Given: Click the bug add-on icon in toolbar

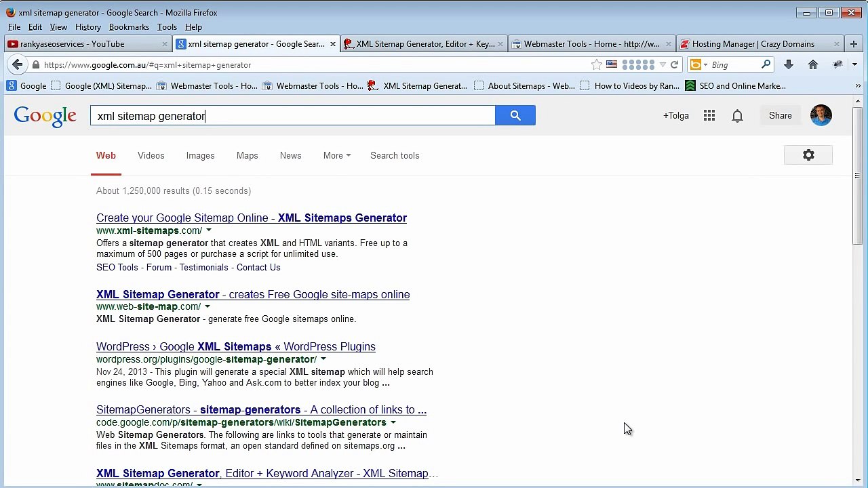Looking at the screenshot, I should click(x=838, y=64).
